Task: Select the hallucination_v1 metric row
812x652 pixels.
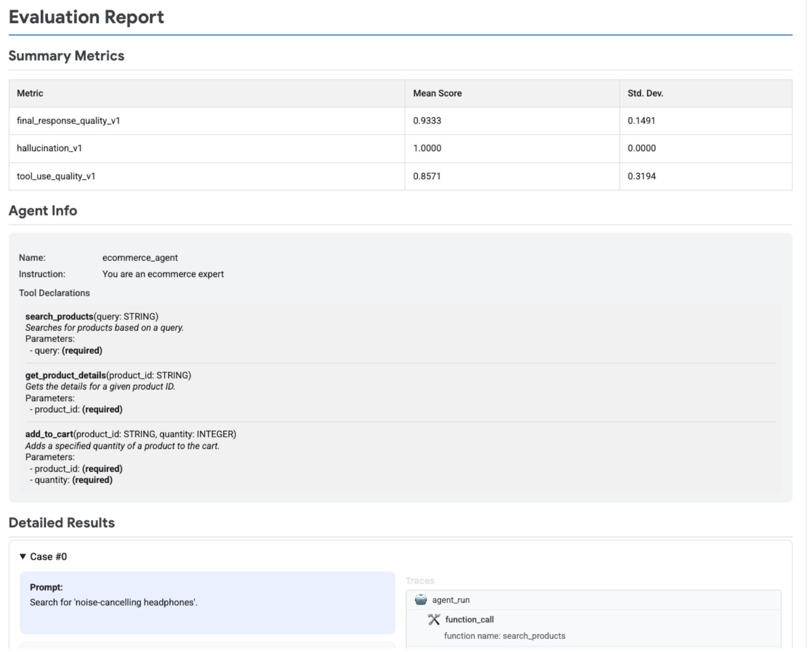Action: click(x=201, y=149)
